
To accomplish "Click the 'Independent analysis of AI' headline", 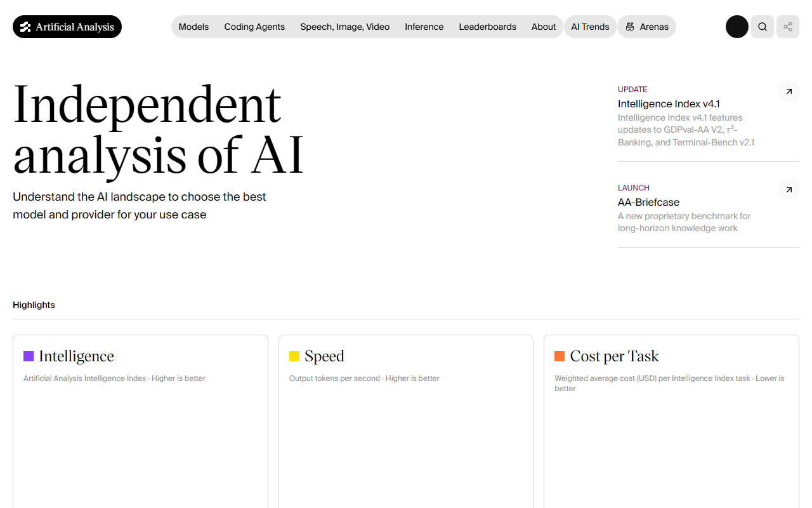I will [x=159, y=129].
